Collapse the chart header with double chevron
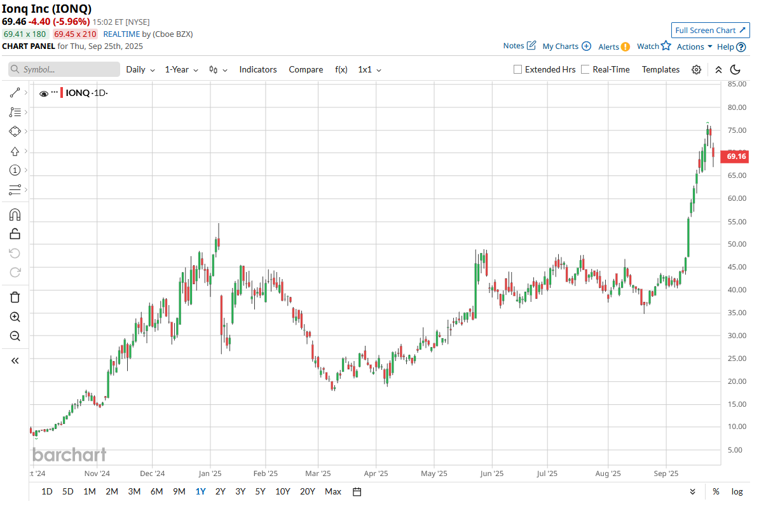 point(719,70)
